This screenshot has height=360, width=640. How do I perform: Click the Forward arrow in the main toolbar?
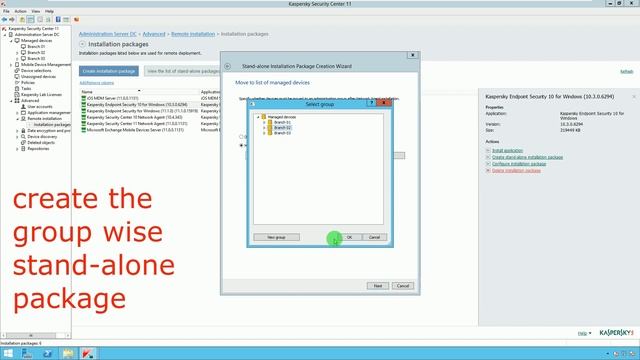coord(12,20)
